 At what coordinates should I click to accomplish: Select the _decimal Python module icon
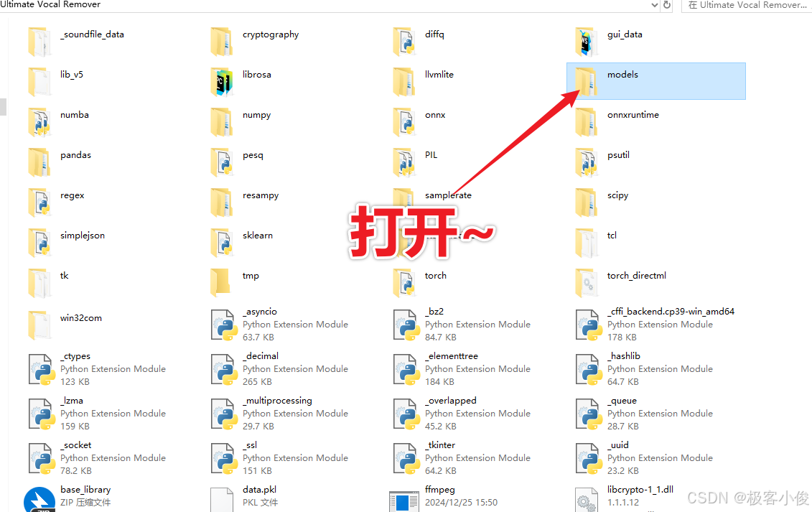[224, 370]
